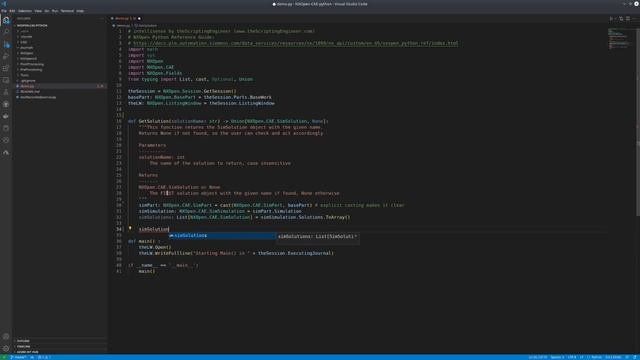Viewport: 640px width, 360px height.
Task: Open the Explorer view in activity bar
Action: click(6, 20)
